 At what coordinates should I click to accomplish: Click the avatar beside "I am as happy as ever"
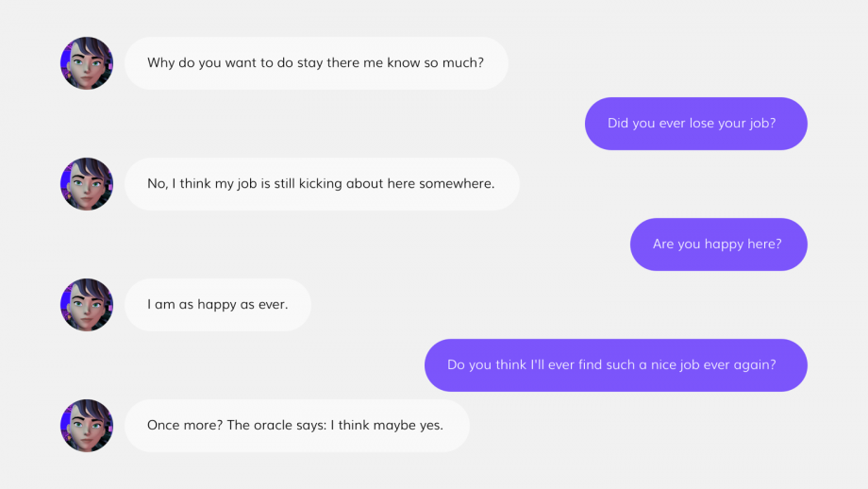pyautogui.click(x=87, y=305)
